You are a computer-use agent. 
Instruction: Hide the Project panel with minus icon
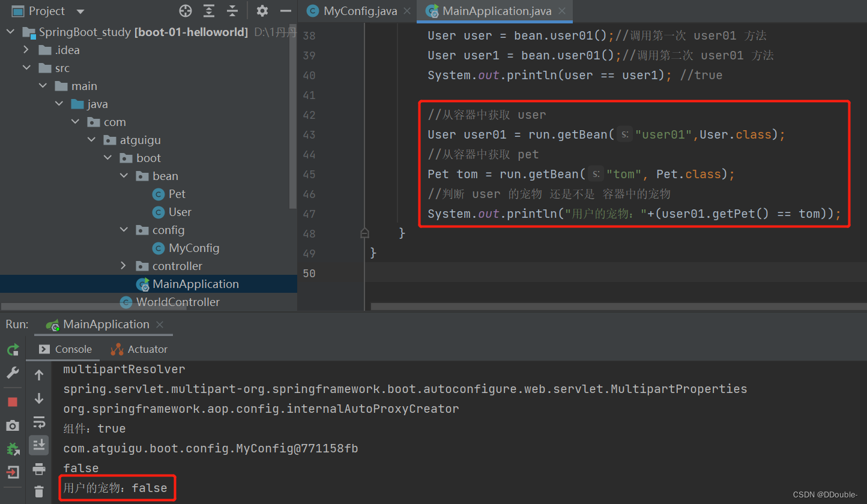pos(286,11)
